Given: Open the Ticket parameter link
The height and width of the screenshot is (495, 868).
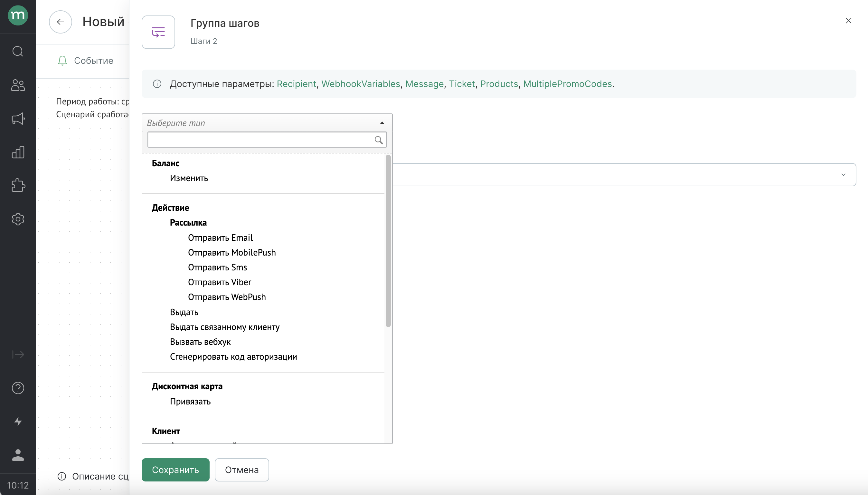Looking at the screenshot, I should pyautogui.click(x=462, y=84).
